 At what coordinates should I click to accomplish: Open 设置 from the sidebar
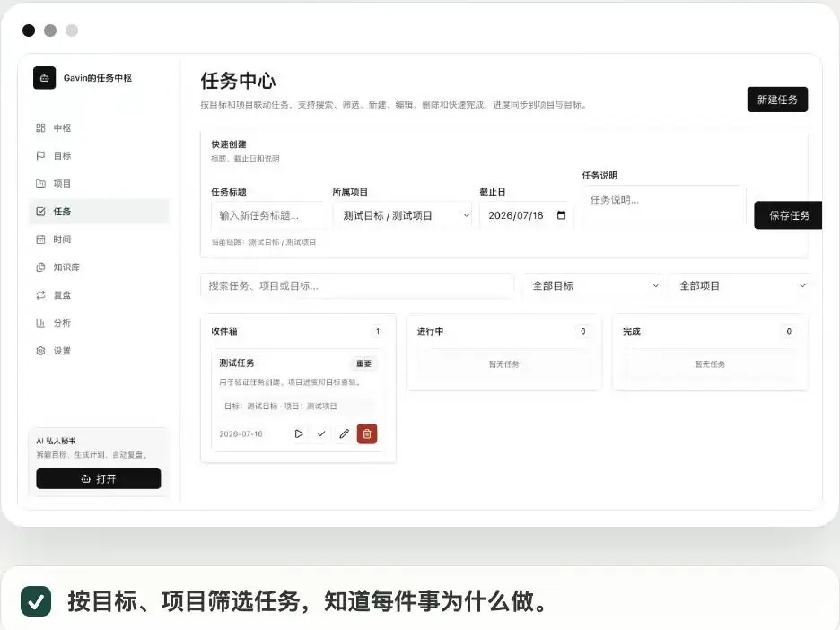click(x=99, y=351)
